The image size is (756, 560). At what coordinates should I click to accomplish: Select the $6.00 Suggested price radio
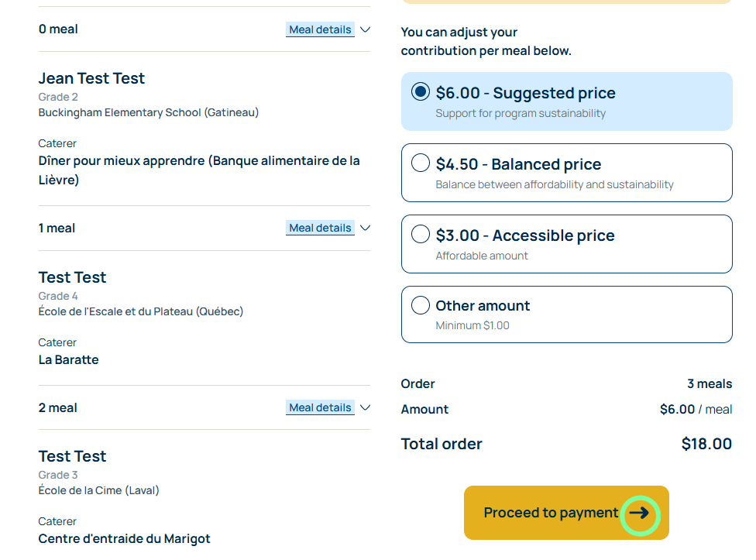[x=420, y=92]
